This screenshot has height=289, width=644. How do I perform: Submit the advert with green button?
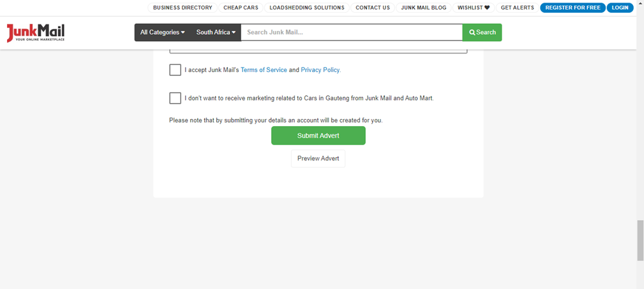tap(318, 136)
